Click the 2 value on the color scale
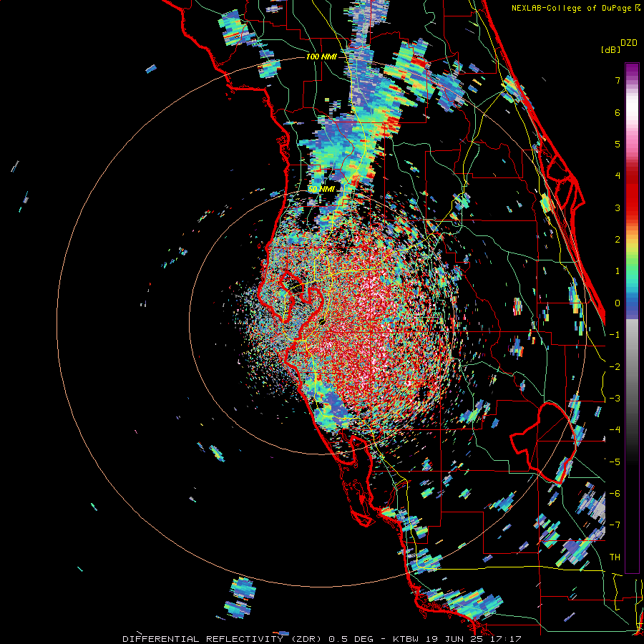Screen dimensions: 644x644 point(618,240)
